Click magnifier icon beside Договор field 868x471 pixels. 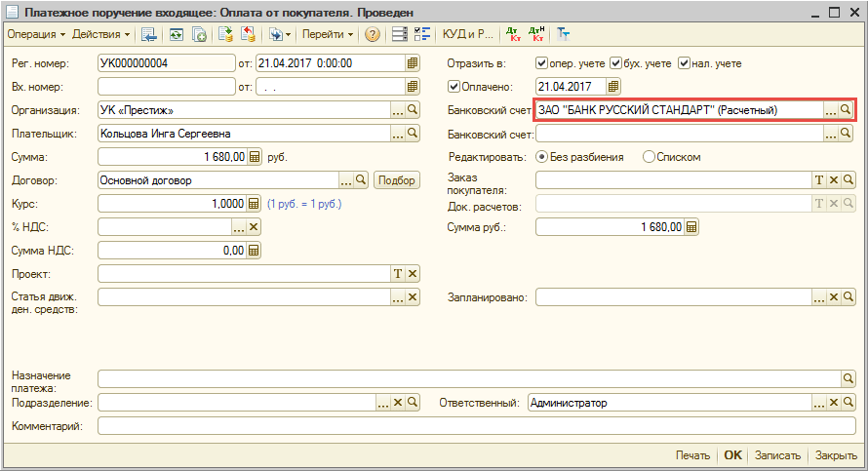coord(361,180)
